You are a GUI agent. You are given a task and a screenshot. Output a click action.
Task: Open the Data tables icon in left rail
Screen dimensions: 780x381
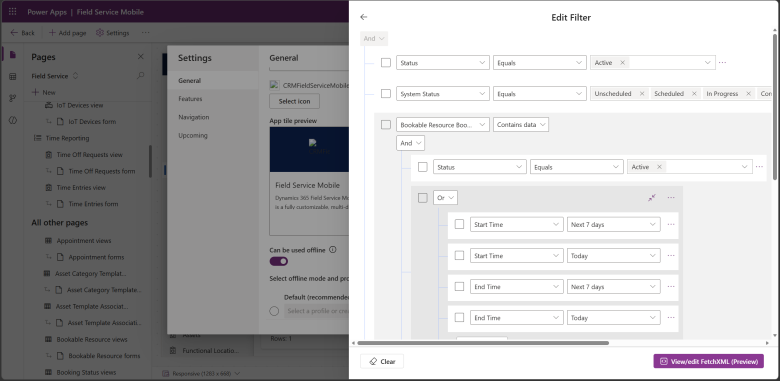pyautogui.click(x=13, y=77)
